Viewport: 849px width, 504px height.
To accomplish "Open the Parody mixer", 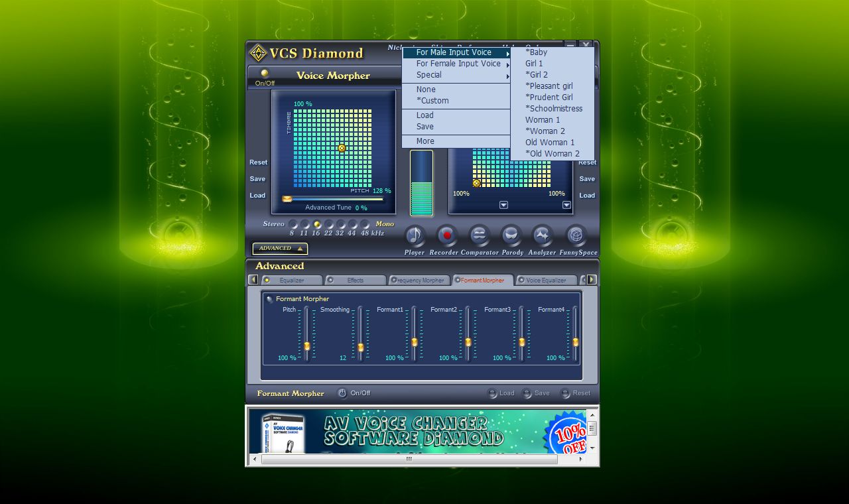I will [511, 236].
